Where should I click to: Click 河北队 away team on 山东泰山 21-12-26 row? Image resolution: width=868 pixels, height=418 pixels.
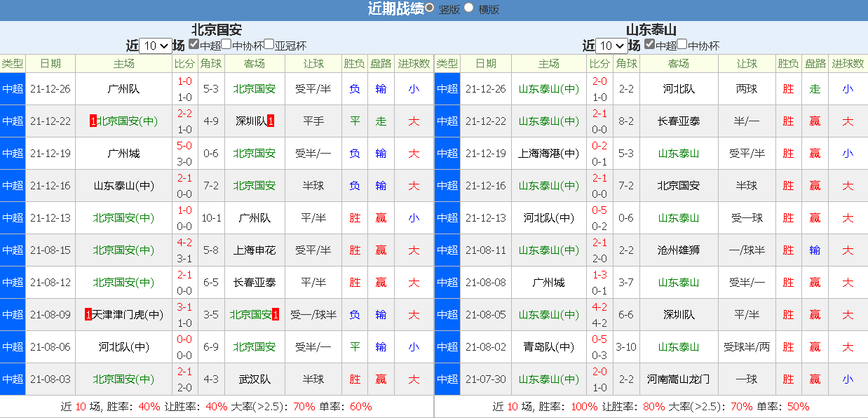click(x=679, y=89)
